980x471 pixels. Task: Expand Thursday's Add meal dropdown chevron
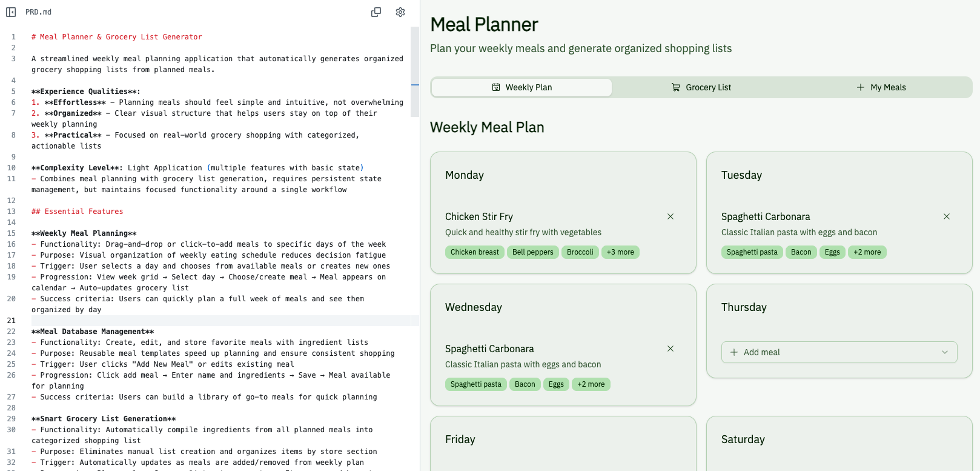pos(945,352)
